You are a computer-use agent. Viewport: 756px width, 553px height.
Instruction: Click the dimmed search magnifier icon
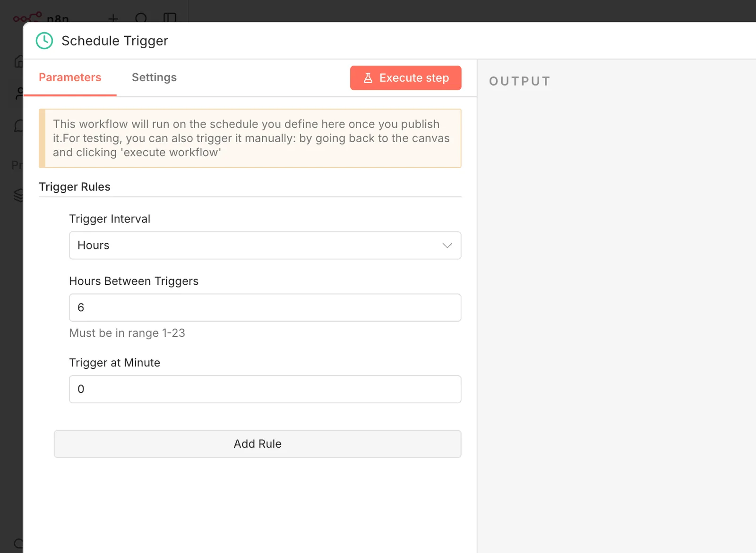[141, 18]
